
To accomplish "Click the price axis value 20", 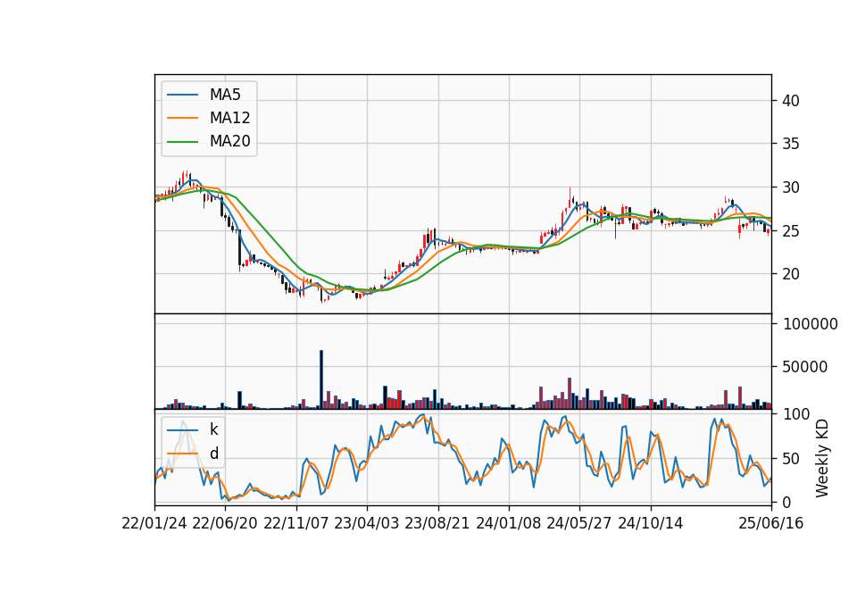I will click(x=791, y=274).
